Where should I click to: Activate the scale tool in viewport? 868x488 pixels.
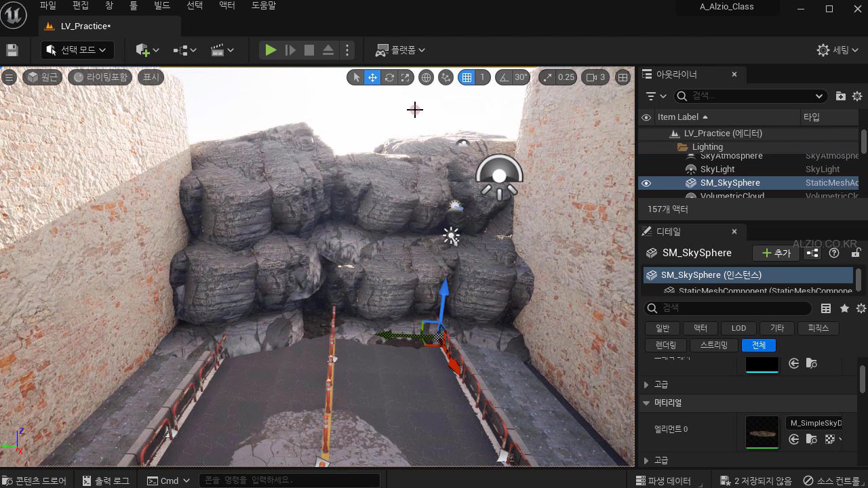coord(405,77)
